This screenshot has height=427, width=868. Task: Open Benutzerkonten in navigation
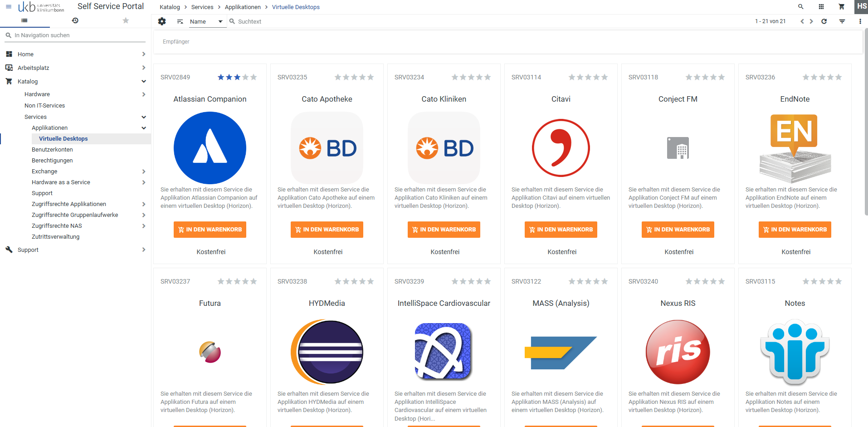click(x=52, y=150)
